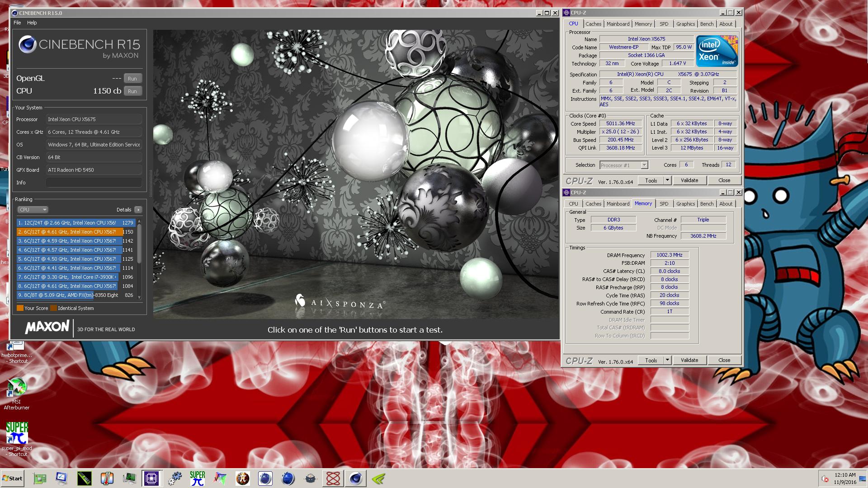Click Validate in lower CPU-Z window

point(689,360)
